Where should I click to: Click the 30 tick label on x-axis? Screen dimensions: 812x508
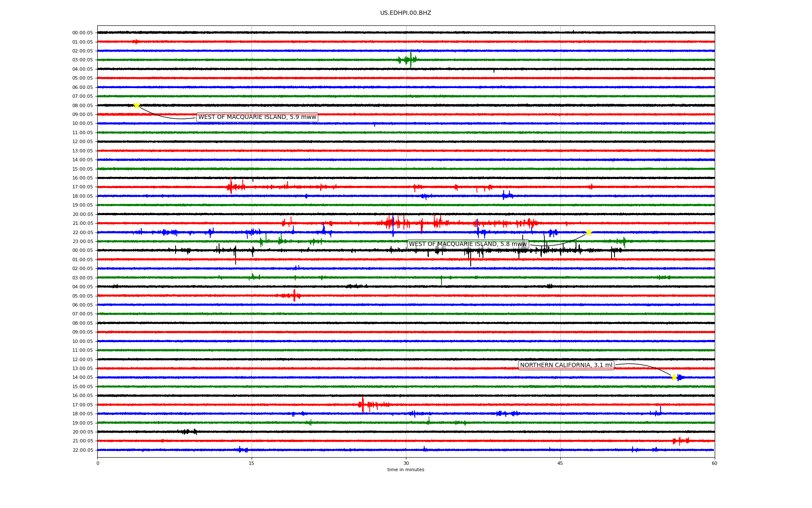click(406, 463)
